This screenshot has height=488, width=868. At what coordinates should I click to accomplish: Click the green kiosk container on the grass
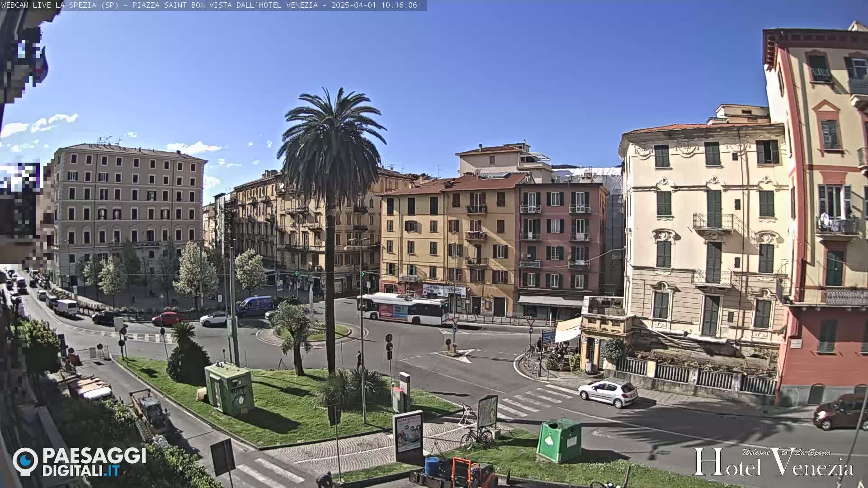tap(229, 388)
